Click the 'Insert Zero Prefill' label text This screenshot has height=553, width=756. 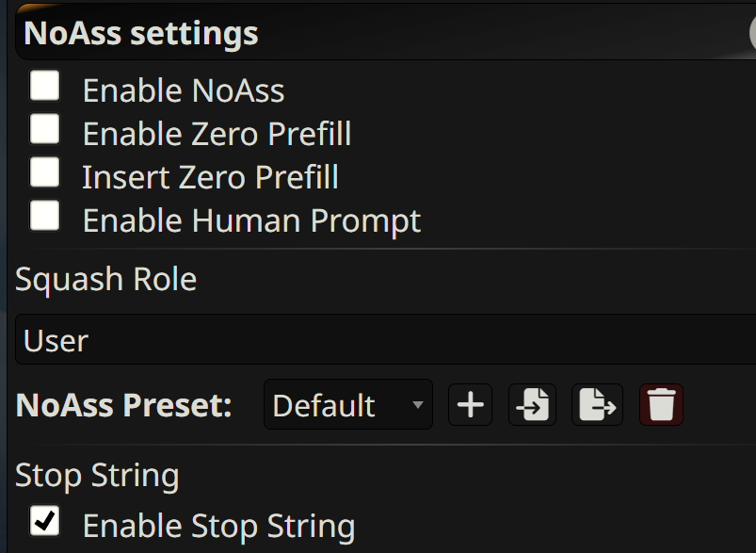(x=210, y=177)
